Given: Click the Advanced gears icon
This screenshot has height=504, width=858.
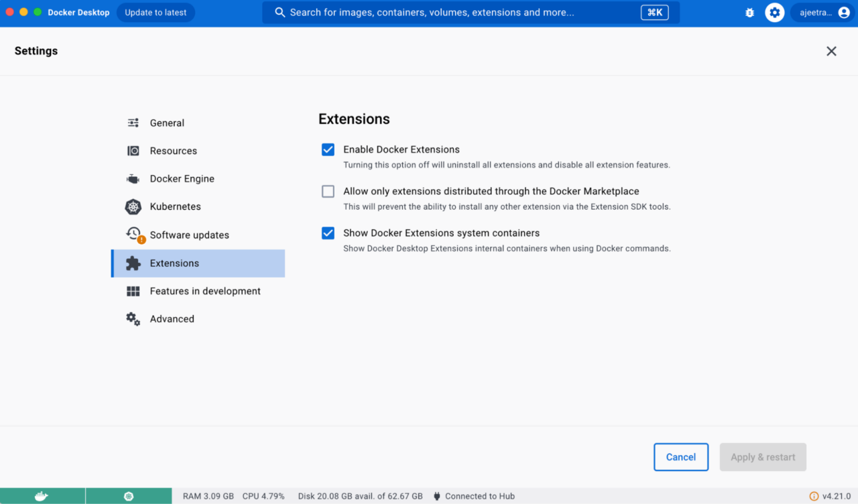Looking at the screenshot, I should pos(133,318).
